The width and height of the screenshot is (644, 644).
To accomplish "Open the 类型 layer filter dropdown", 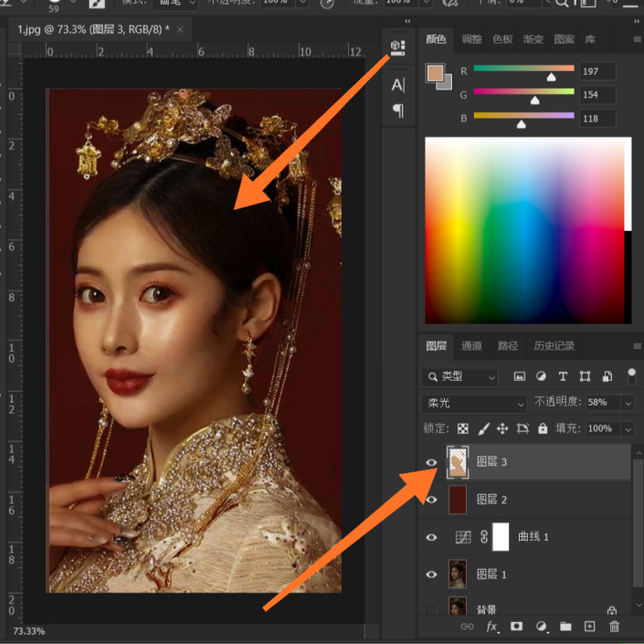I will [x=460, y=376].
